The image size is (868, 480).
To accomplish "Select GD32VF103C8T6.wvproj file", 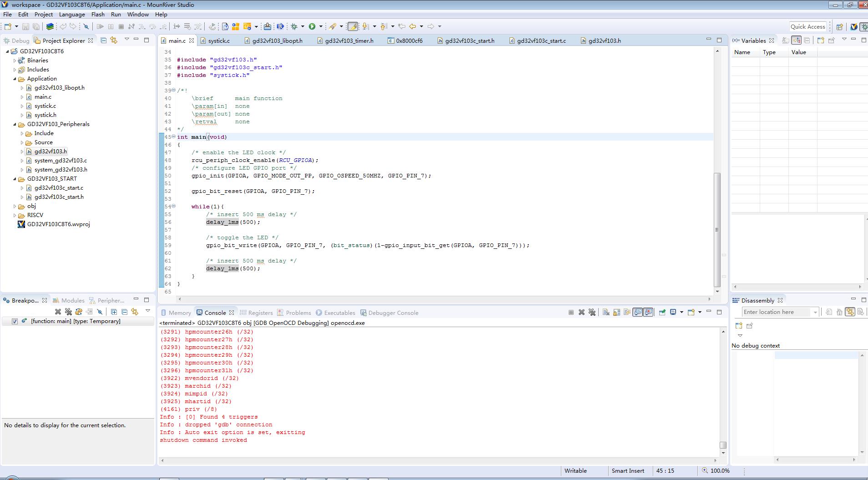I will click(59, 224).
